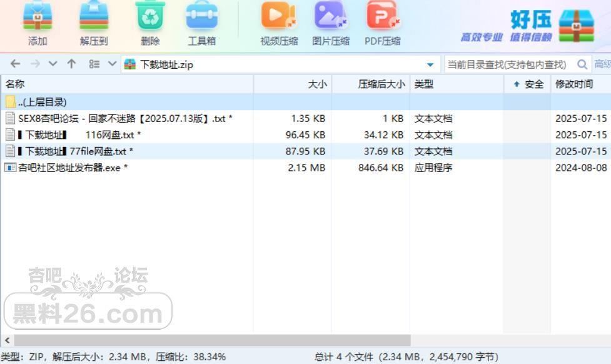Launch the 图片压缩 image compression tool

click(x=331, y=16)
